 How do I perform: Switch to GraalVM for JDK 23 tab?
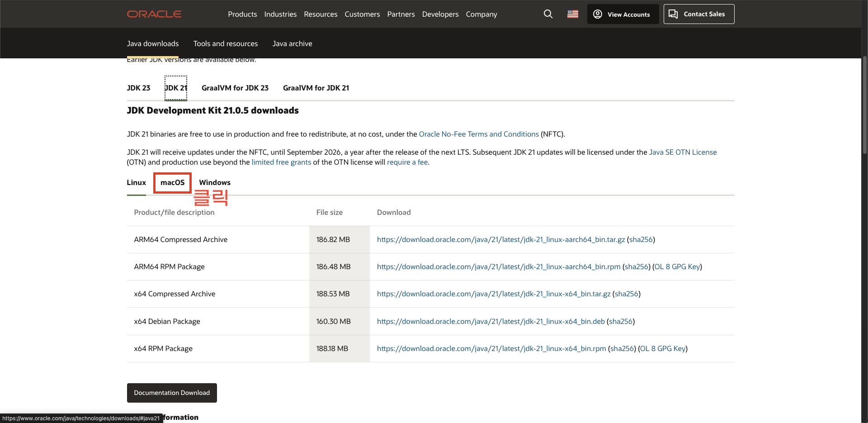(235, 88)
